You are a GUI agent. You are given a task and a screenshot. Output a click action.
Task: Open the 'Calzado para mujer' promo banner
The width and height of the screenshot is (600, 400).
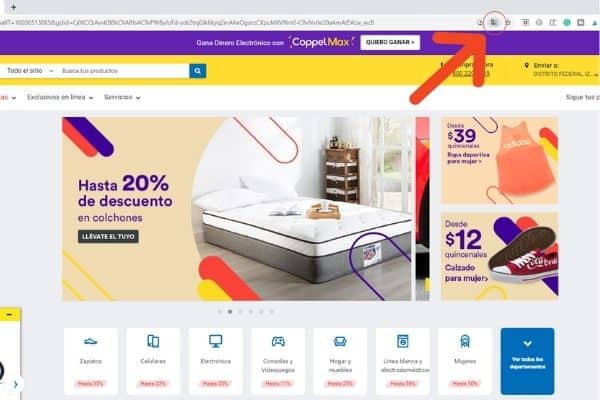coord(499,256)
